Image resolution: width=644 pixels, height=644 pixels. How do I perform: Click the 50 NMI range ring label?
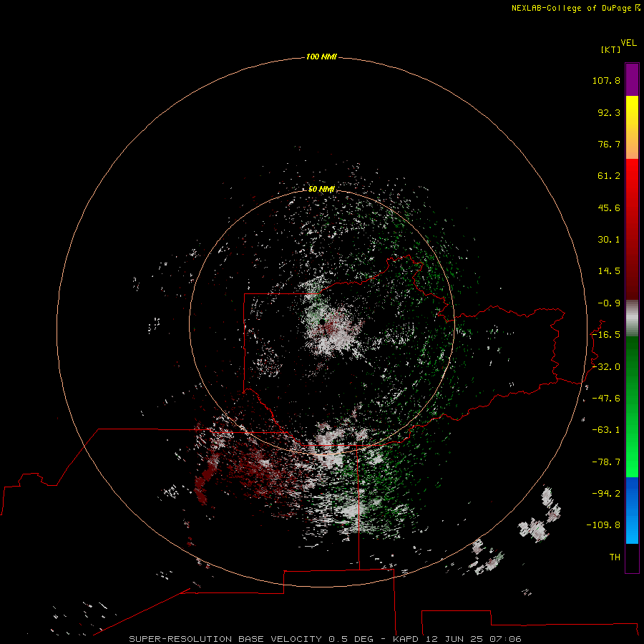321,189
